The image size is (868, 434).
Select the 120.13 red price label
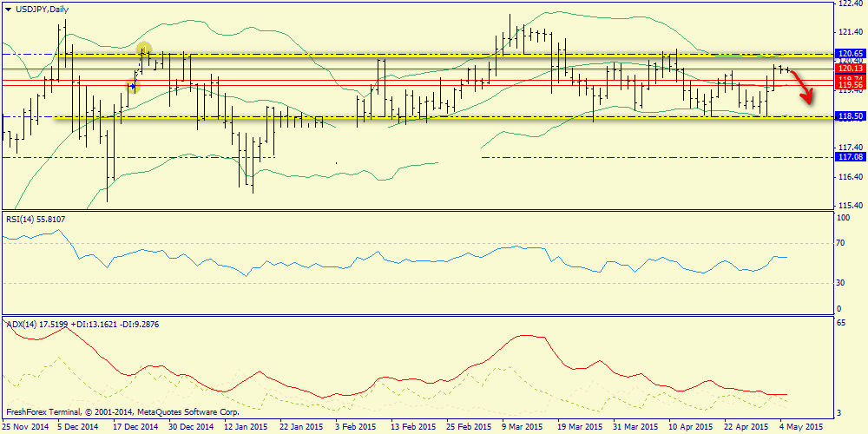coord(848,68)
